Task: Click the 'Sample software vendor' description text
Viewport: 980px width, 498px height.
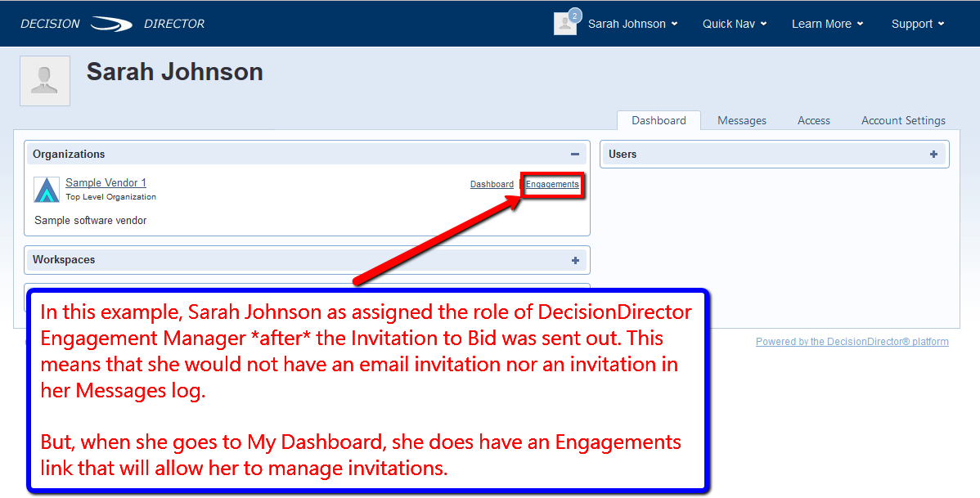Action: point(91,221)
